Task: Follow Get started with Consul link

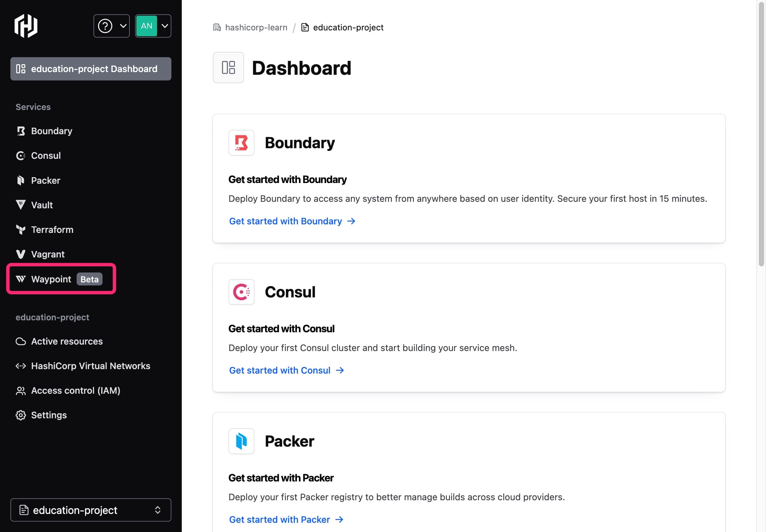Action: click(x=286, y=370)
